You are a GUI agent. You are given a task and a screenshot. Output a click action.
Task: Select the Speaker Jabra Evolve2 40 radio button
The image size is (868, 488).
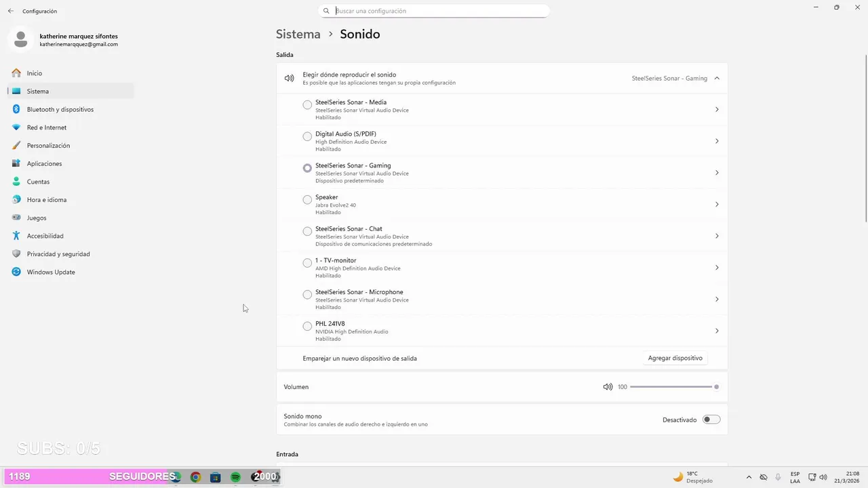[307, 200]
